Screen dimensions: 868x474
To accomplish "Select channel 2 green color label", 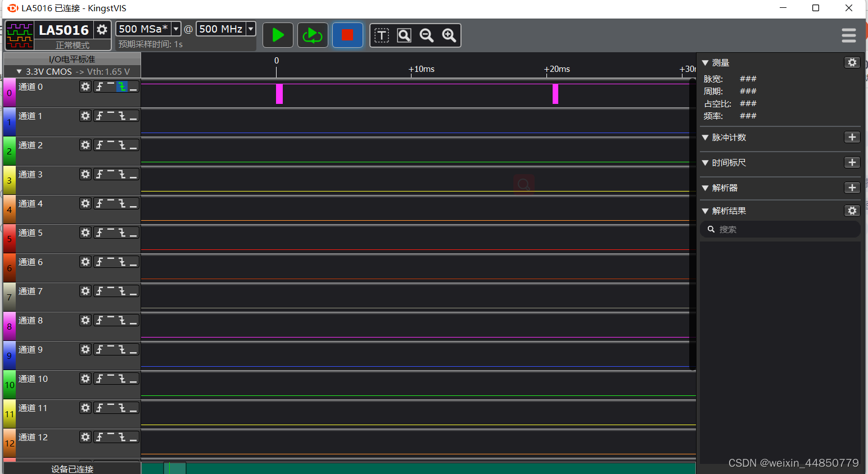I will click(x=9, y=151).
